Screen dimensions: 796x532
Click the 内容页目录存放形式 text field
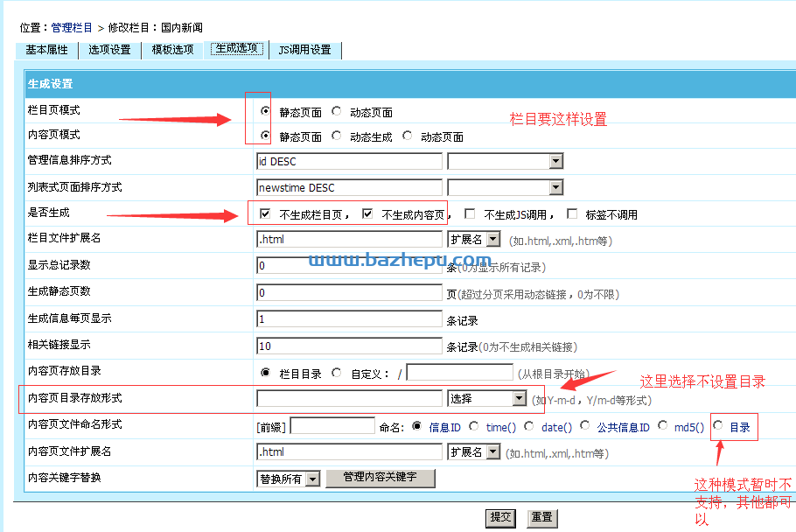(x=349, y=398)
